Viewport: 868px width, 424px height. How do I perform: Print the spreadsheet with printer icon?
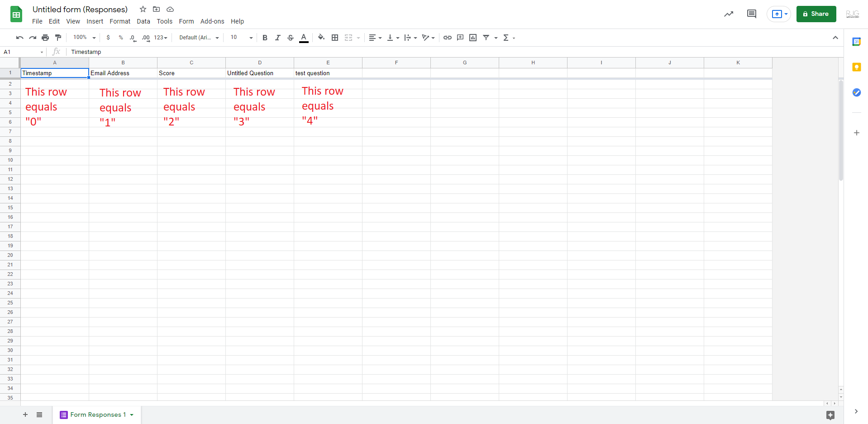tap(45, 38)
